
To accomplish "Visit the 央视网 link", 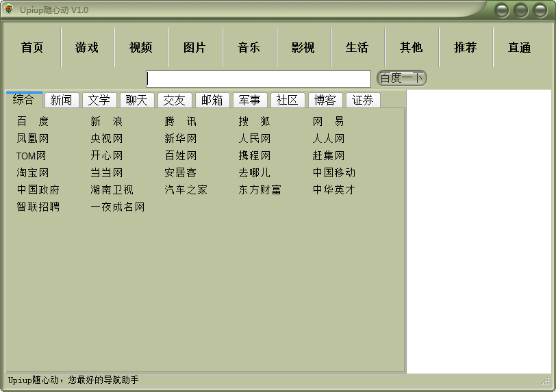I will coord(106,138).
